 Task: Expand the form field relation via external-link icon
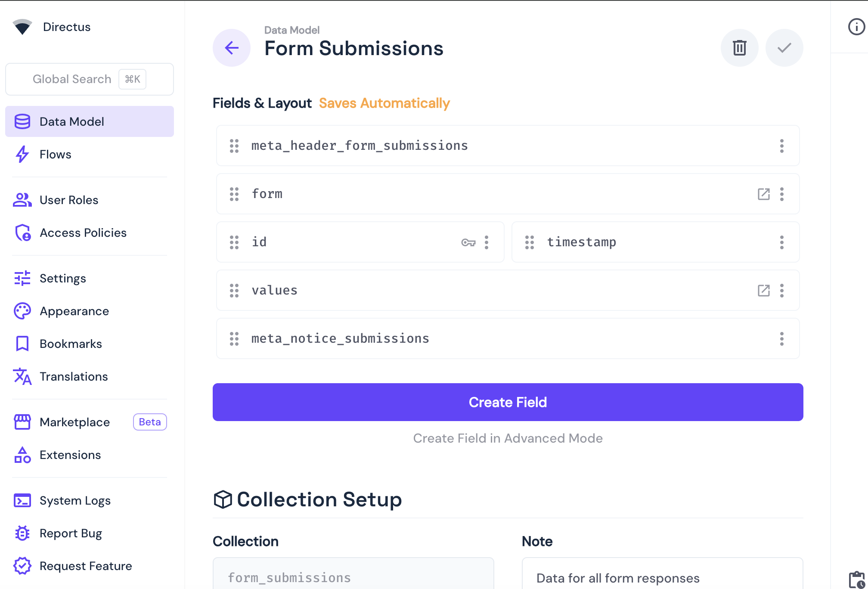(763, 194)
